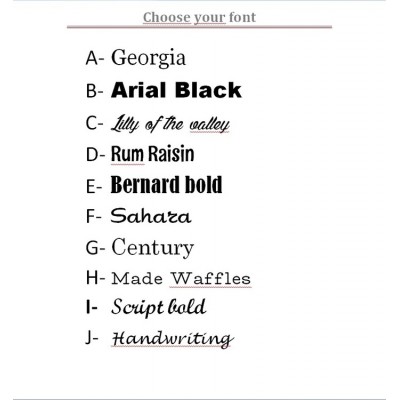Pick the Rum Raisin font sample

click(152, 154)
